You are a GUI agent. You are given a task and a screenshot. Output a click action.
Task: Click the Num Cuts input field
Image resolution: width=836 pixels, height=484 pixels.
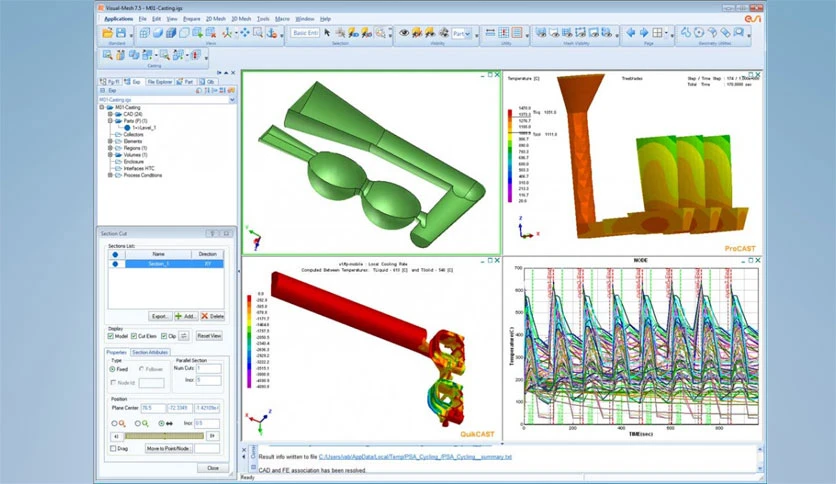[x=208, y=368]
